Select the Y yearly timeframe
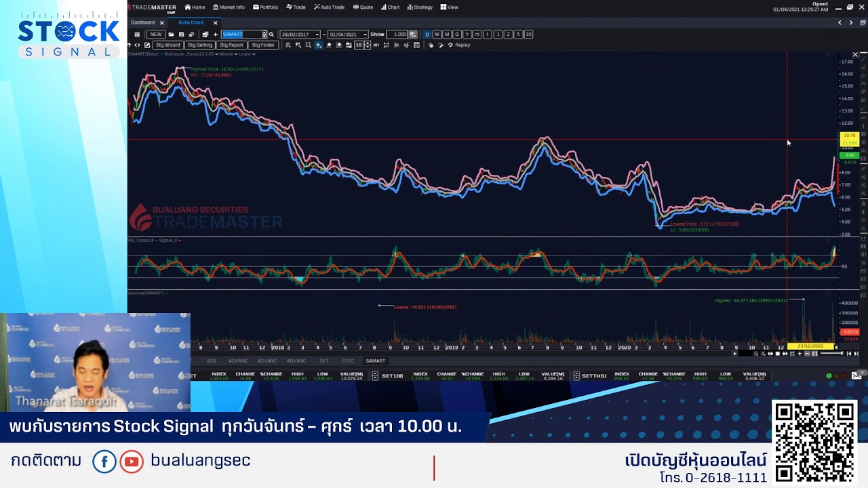This screenshot has height=488, width=868. coord(467,34)
